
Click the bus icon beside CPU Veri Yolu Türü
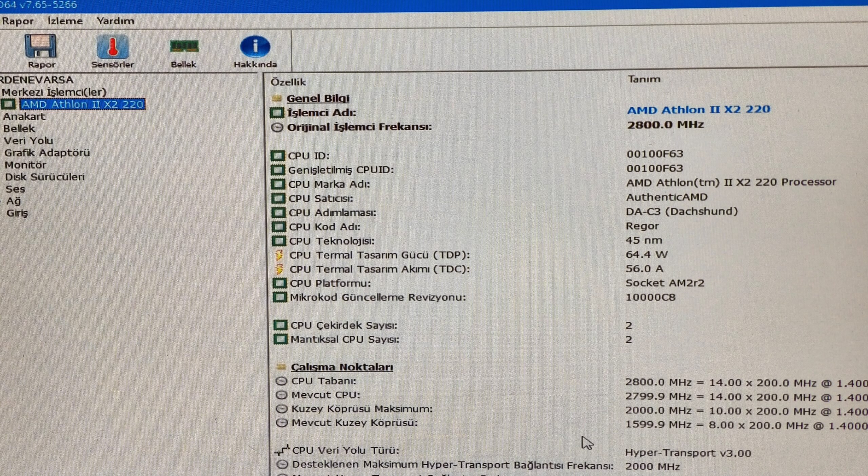(282, 450)
